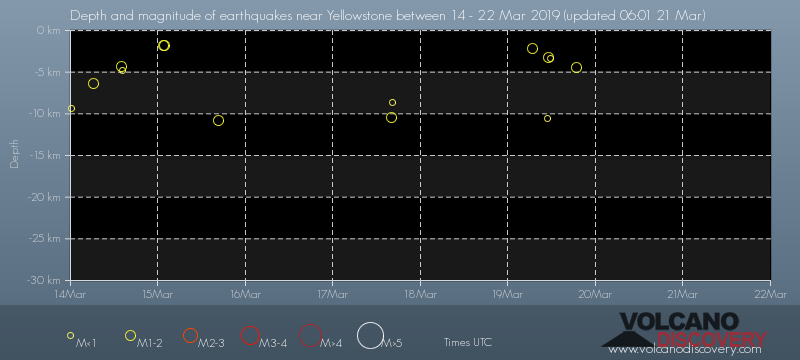This screenshot has height=360, width=800.
Task: Click the chart title text
Action: (x=388, y=16)
